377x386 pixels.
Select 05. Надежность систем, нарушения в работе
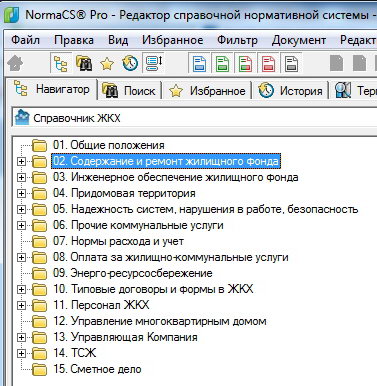pos(205,209)
